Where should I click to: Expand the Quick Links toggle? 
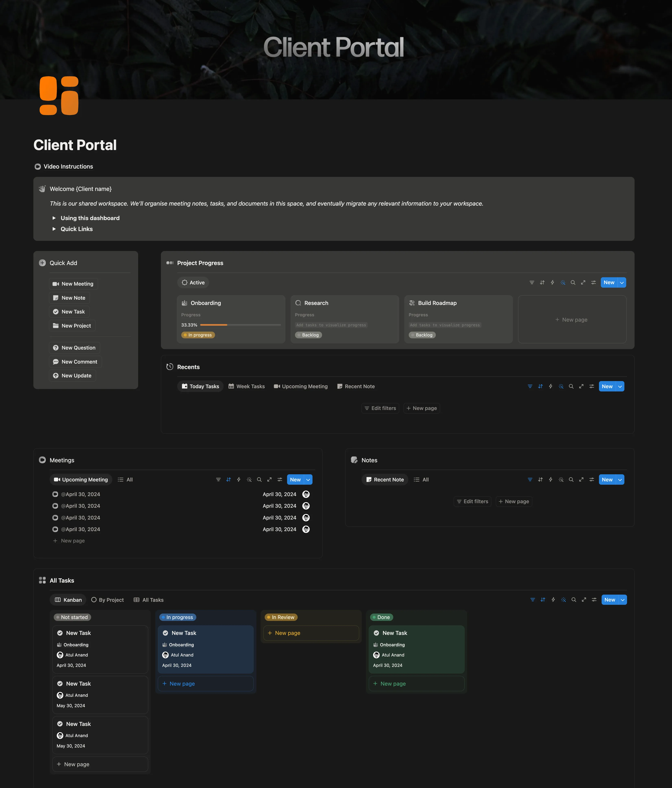point(54,229)
